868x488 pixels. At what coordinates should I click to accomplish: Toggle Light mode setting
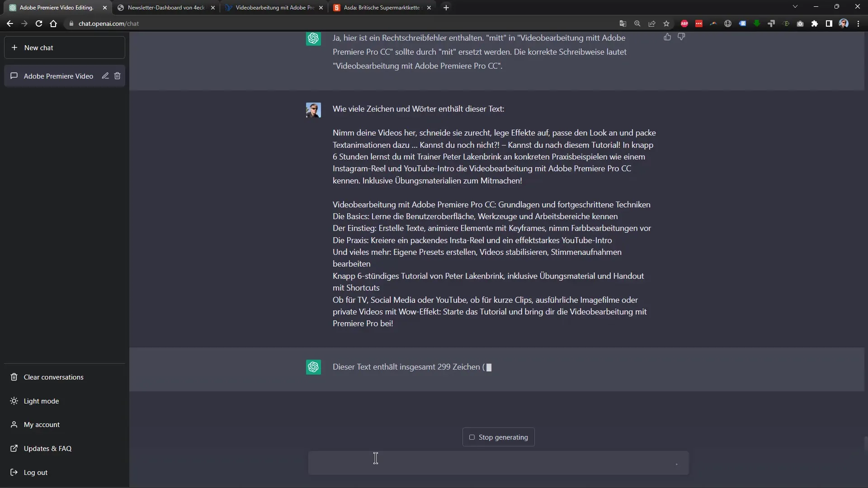[x=41, y=400]
